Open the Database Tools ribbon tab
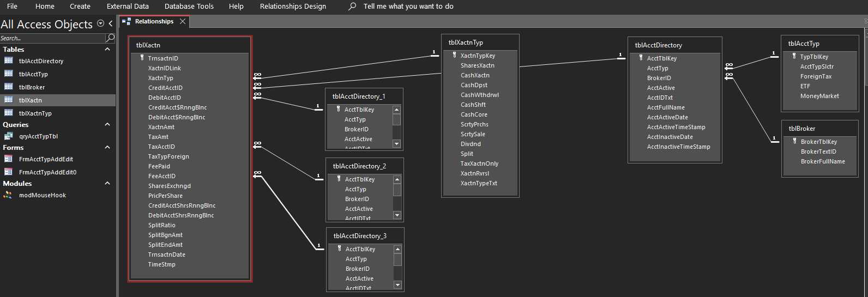 click(x=189, y=7)
